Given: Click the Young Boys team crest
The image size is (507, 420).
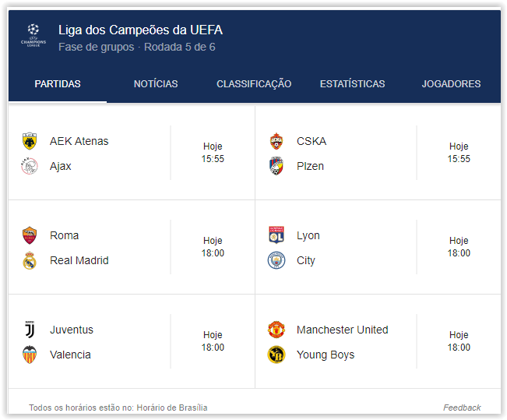Looking at the screenshot, I should [276, 355].
